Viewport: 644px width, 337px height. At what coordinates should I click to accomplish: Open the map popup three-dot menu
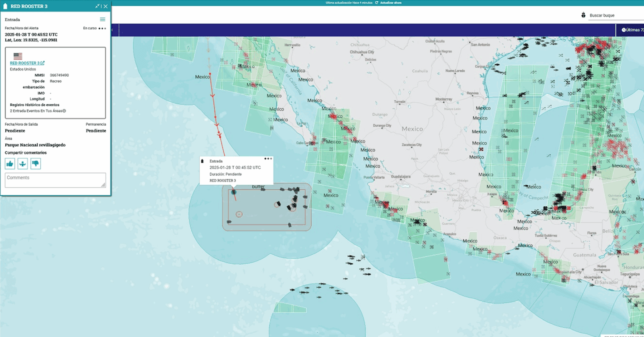tap(268, 158)
